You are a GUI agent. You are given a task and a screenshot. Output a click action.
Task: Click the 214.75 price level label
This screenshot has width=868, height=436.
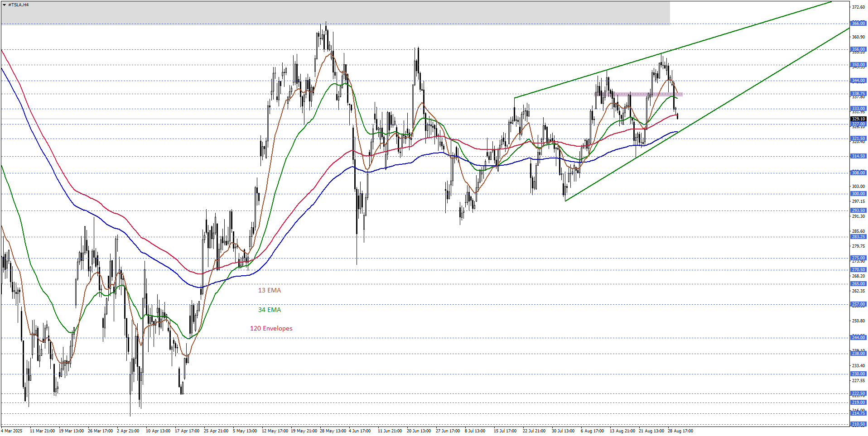[x=858, y=413]
